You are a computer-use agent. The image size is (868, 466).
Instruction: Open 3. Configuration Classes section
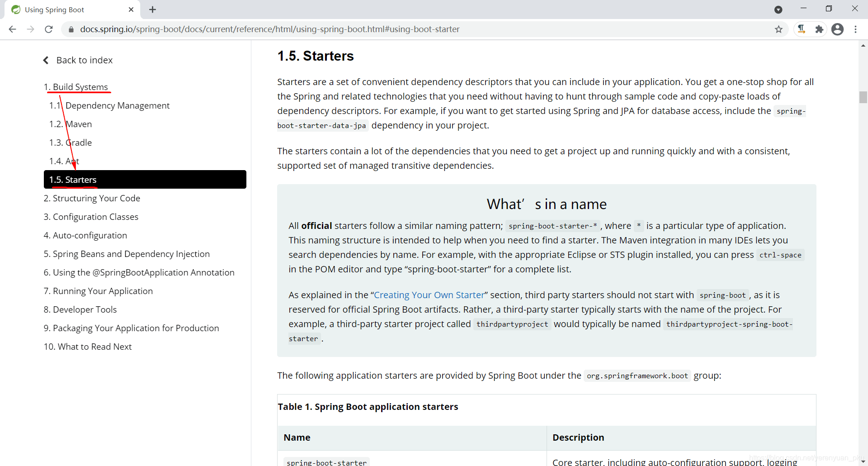[91, 217]
